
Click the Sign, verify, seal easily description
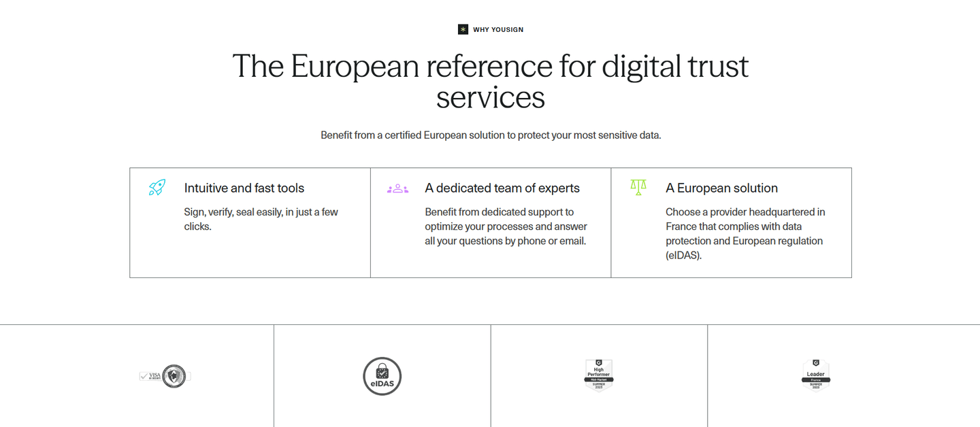pyautogui.click(x=261, y=219)
